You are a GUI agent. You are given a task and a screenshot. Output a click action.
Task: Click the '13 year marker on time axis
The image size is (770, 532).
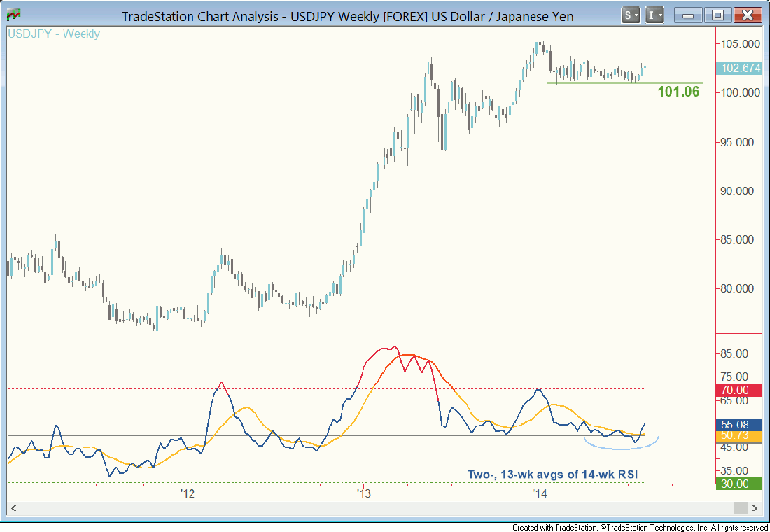point(363,494)
